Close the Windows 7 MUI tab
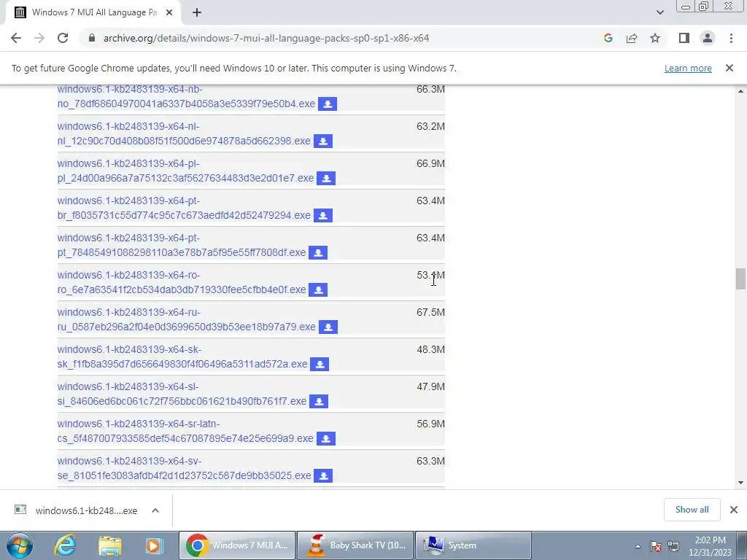The height and width of the screenshot is (560, 747). click(169, 13)
